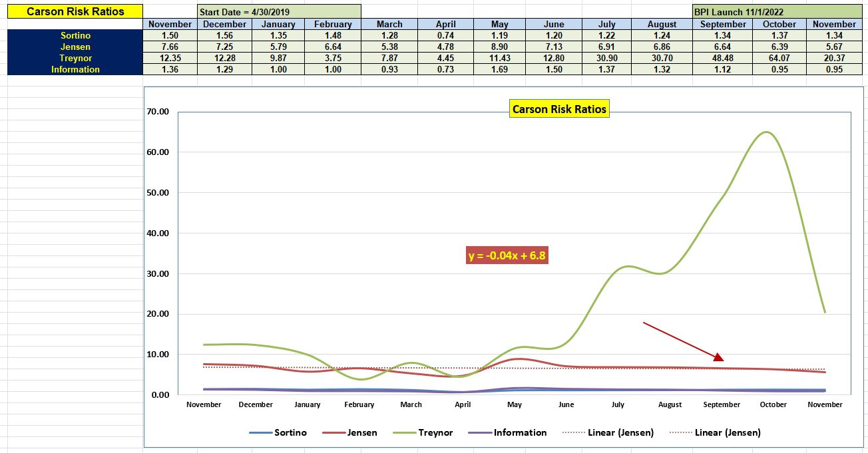The width and height of the screenshot is (868, 453).
Task: Click the Treynor row label
Action: [75, 58]
